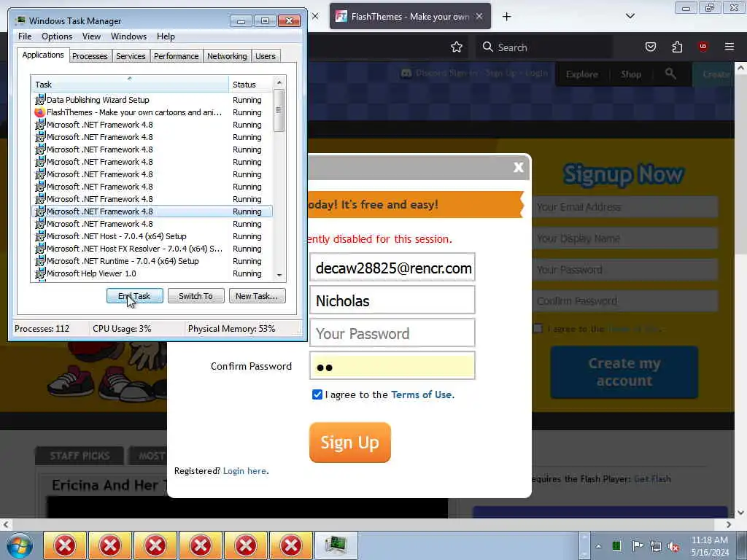Bookmark this page with the star icon
This screenshot has width=747, height=560.
457,47
